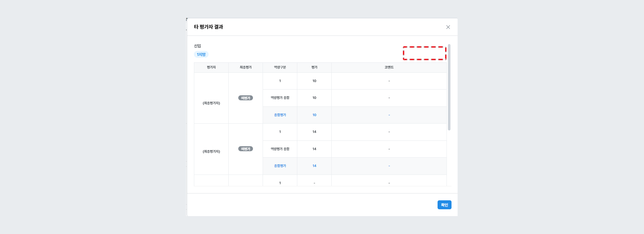Image resolution: width=644 pixels, height=234 pixels.
Task: Click the 타 평가자 결과 dialog title
Action: (x=208, y=27)
